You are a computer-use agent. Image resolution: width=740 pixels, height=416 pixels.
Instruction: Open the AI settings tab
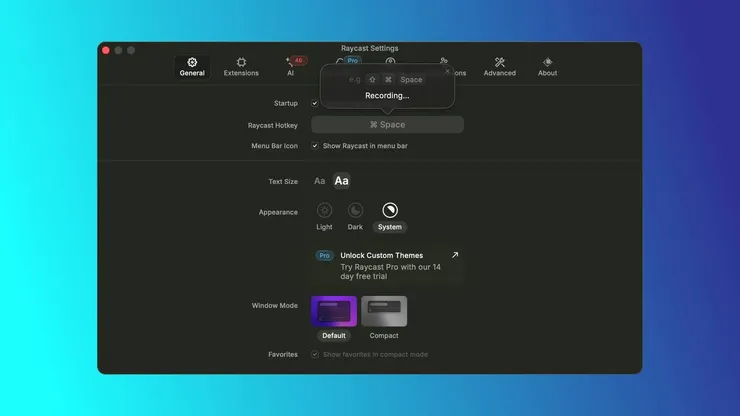(291, 67)
